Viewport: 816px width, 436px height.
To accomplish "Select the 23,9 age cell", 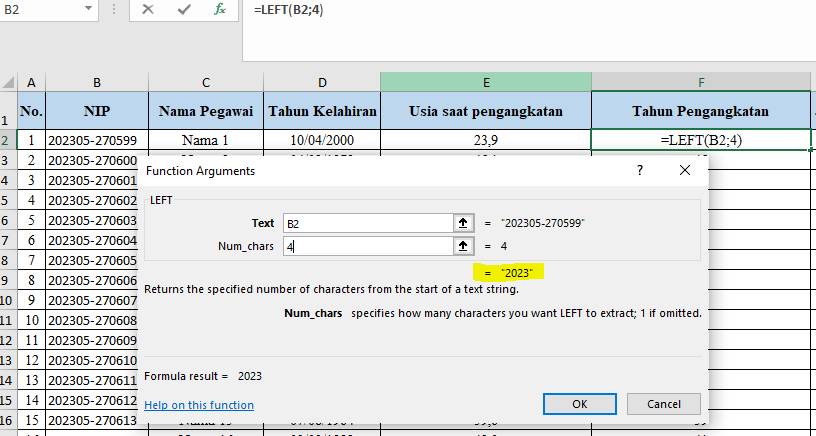I will coord(486,140).
